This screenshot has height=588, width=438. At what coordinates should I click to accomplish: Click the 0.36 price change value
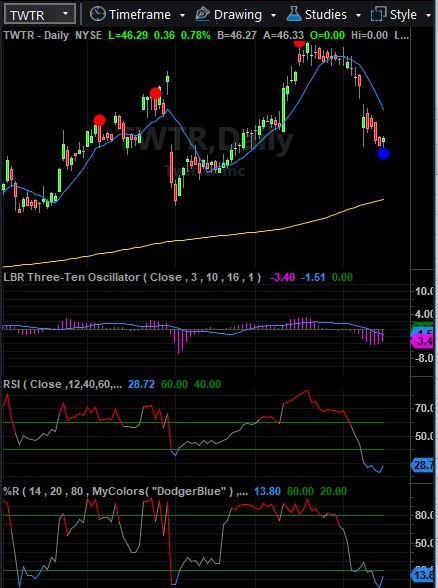[x=164, y=35]
